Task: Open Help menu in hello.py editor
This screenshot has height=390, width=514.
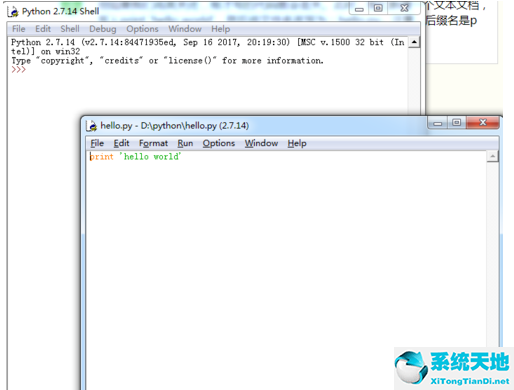Action: (x=297, y=143)
